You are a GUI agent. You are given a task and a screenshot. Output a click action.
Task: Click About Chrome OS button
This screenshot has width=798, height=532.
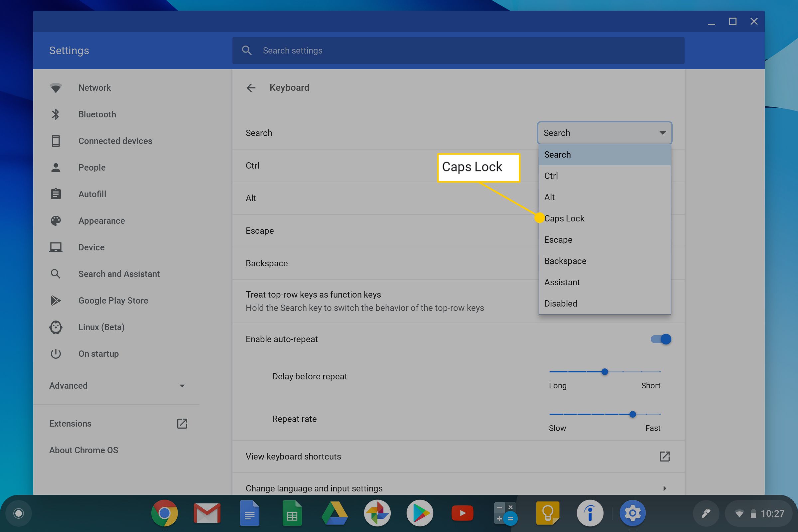point(83,450)
